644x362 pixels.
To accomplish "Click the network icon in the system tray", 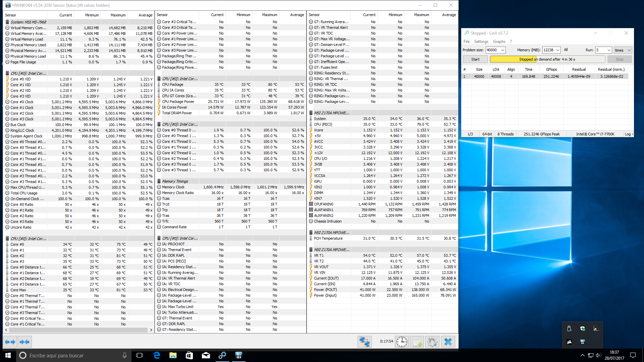I will [x=591, y=355].
